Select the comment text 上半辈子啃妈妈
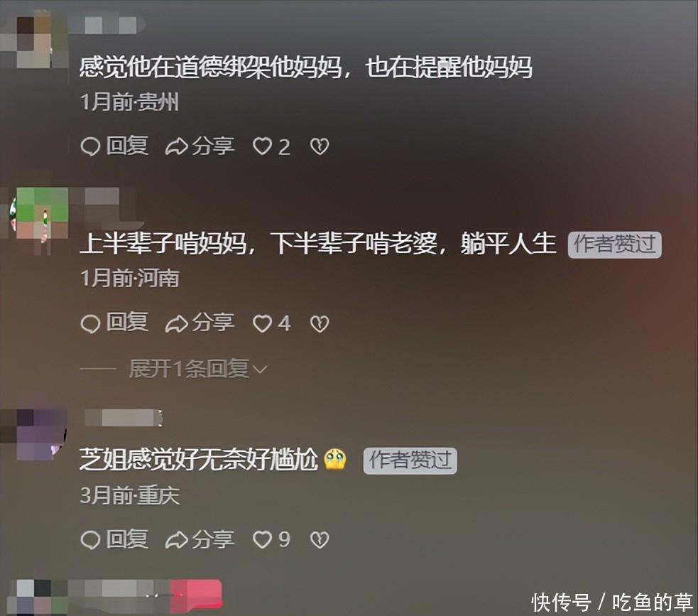The width and height of the screenshot is (698, 616). (x=163, y=244)
